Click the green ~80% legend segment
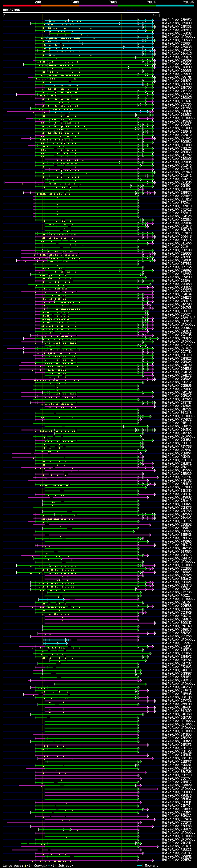This screenshot has width=197, height=868. 137,6
